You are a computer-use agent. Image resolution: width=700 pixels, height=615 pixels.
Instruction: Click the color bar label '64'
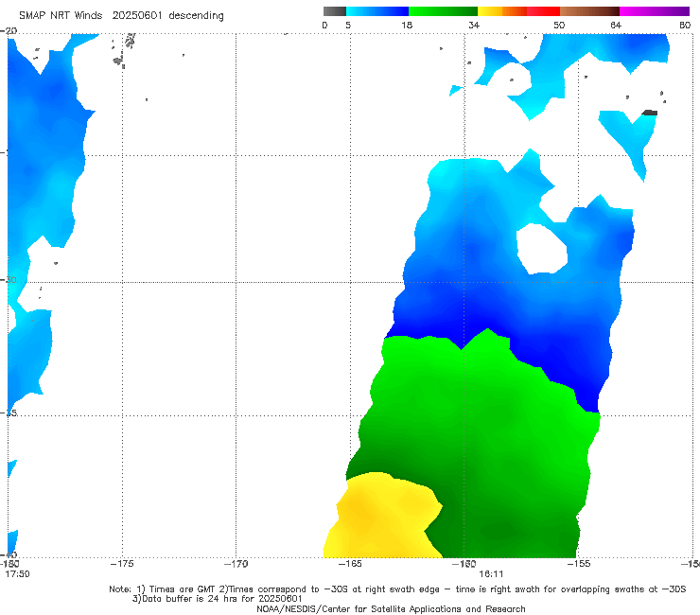(x=616, y=26)
